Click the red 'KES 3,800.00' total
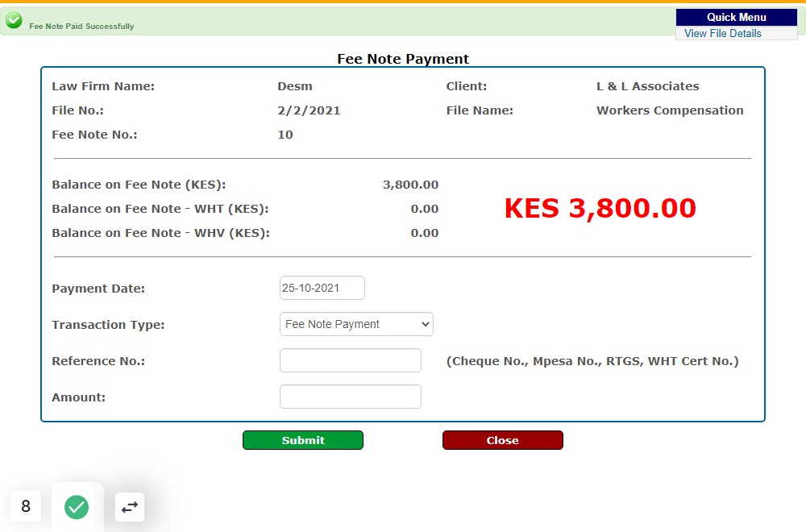This screenshot has width=806, height=532. click(600, 208)
